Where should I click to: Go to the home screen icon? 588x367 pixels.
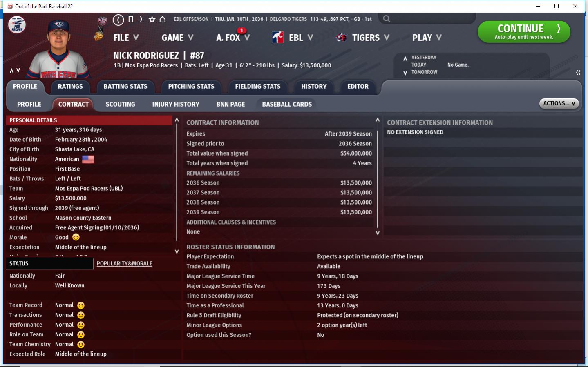click(162, 19)
